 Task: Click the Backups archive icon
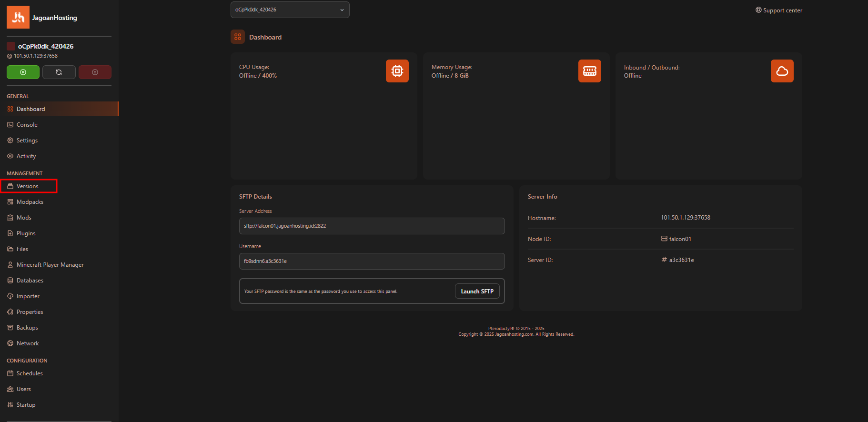tap(10, 328)
